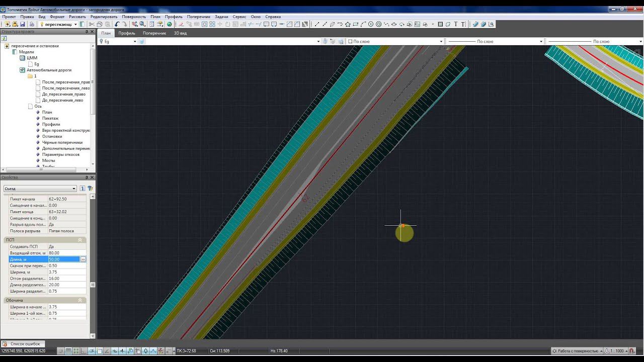Open the Работа с поверхностью mode dropdown
644x362 pixels.
(x=577, y=351)
